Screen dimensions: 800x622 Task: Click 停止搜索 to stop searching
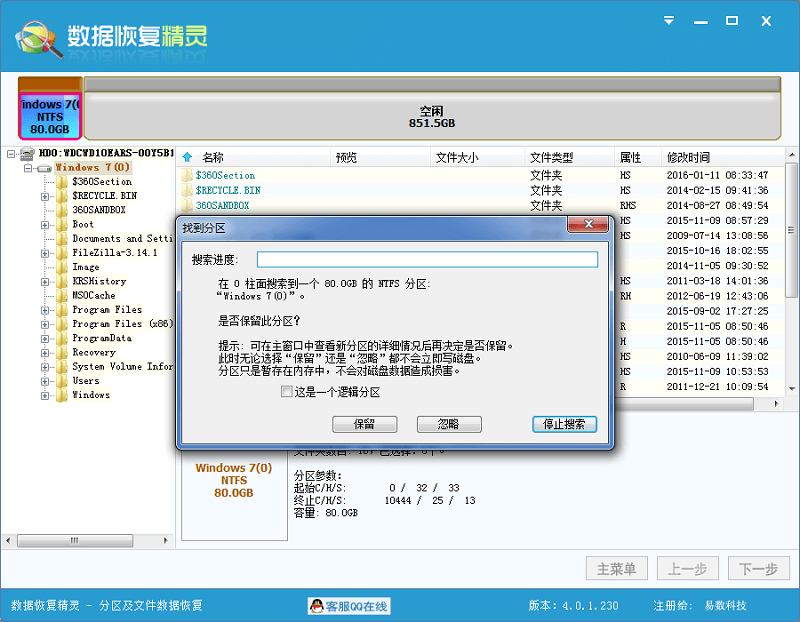click(x=564, y=424)
